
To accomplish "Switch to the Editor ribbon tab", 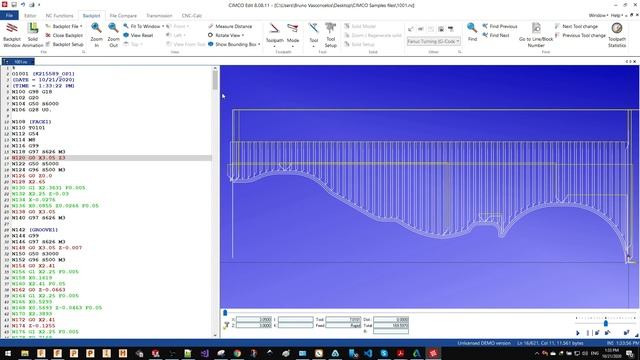I will click(30, 16).
